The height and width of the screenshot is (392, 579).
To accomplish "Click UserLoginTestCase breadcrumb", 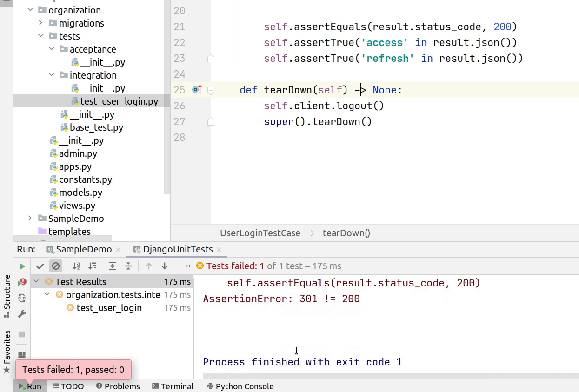I will 260,233.
